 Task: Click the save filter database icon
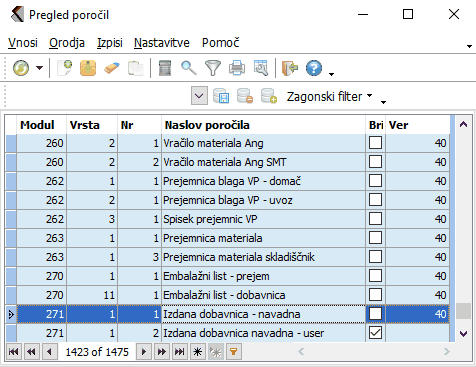(221, 96)
